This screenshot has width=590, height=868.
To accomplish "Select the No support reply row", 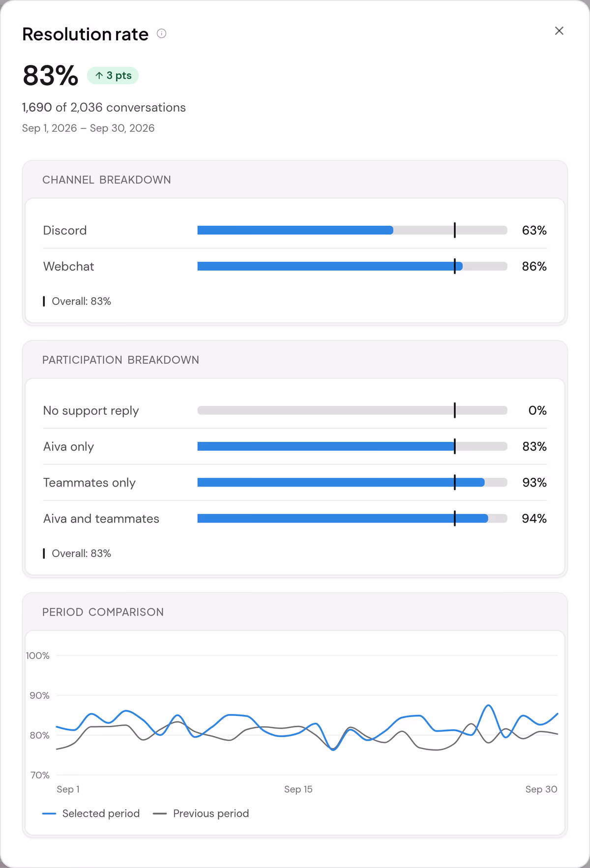I will click(x=295, y=410).
